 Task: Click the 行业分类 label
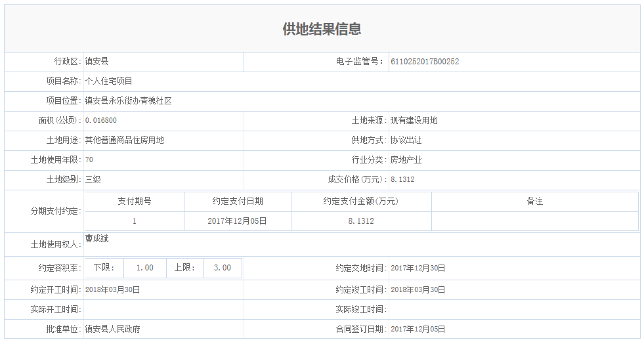pos(369,160)
